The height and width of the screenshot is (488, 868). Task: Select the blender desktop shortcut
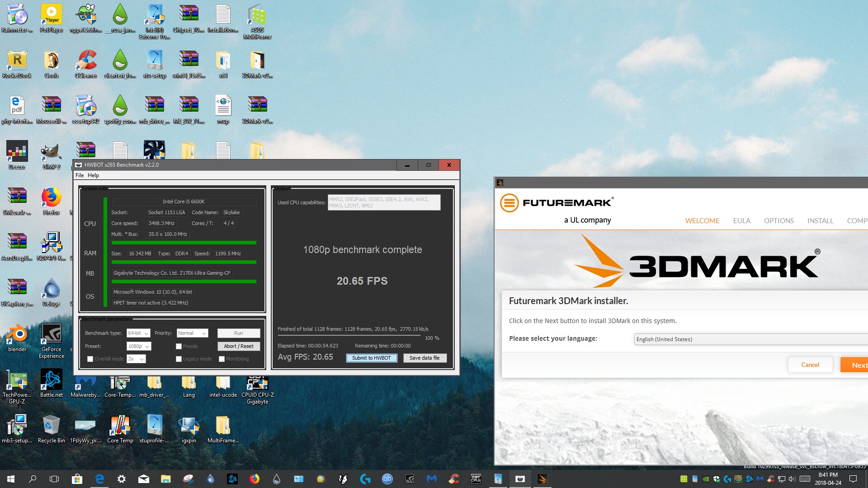pos(17,338)
